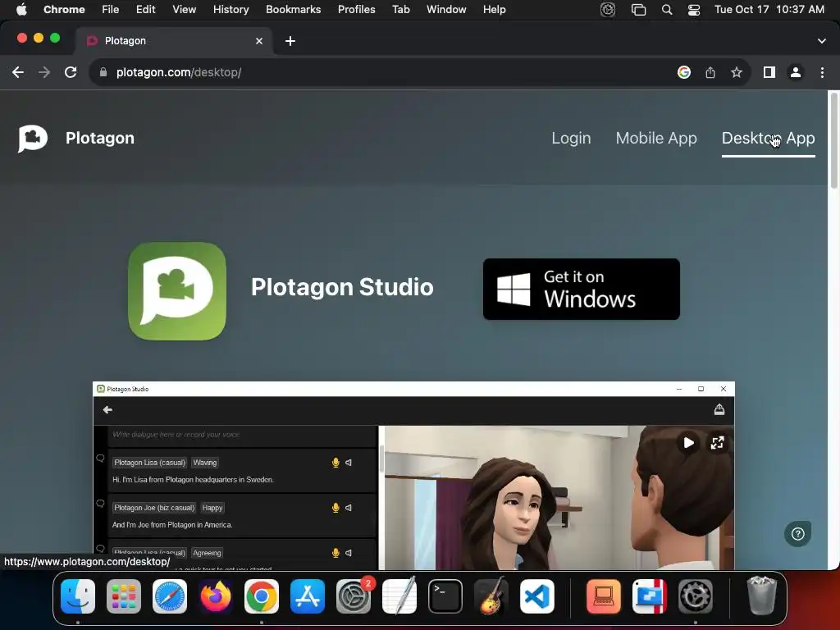Open a new tab with plus button
This screenshot has width=840, height=630.
(x=290, y=41)
